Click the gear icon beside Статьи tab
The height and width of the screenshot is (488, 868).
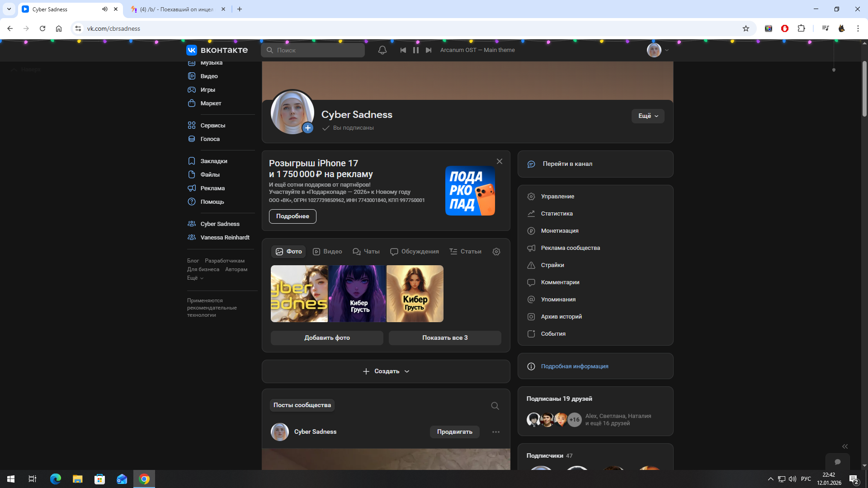click(x=496, y=252)
